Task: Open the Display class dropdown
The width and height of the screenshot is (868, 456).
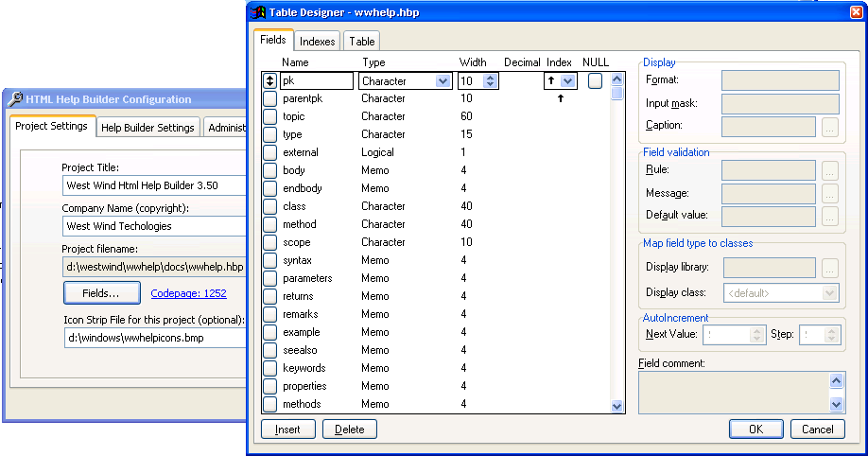Action: pos(829,292)
